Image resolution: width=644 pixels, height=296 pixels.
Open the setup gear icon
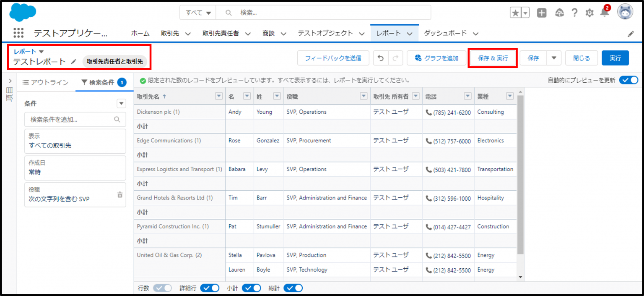click(589, 13)
